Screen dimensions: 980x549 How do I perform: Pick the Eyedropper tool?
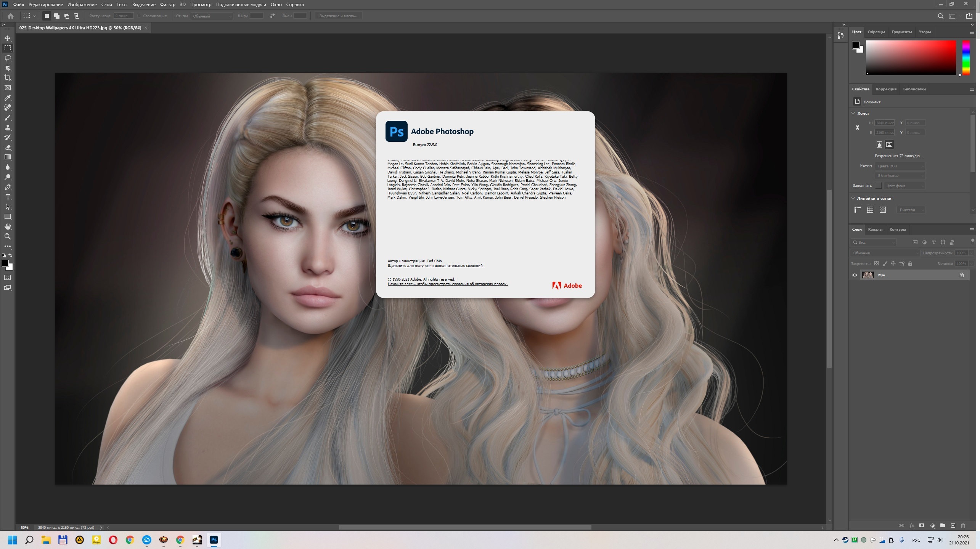pos(8,98)
